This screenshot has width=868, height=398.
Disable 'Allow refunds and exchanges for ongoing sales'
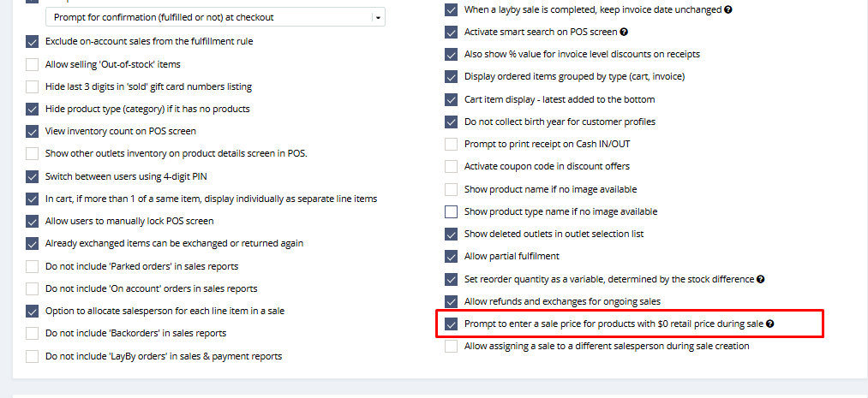pyautogui.click(x=452, y=301)
